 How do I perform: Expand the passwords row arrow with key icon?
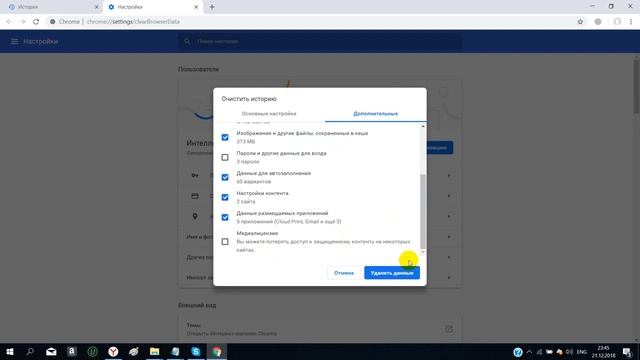[x=449, y=176]
